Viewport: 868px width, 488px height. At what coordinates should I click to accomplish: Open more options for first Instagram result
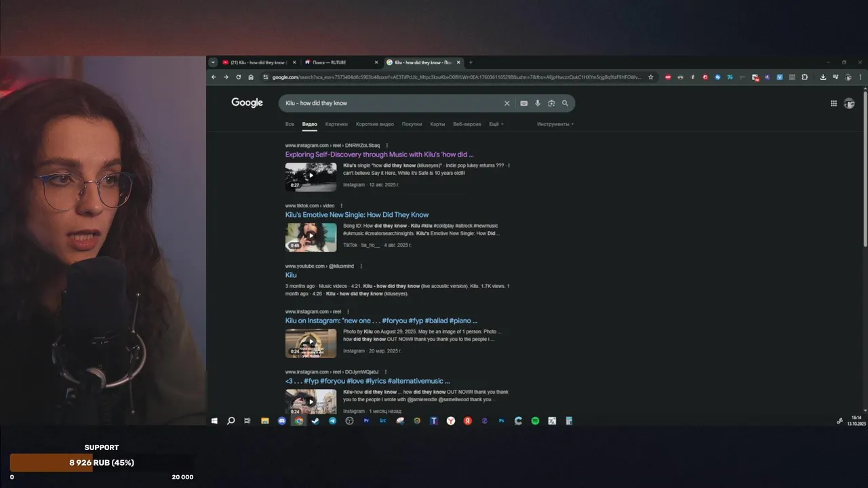[387, 145]
